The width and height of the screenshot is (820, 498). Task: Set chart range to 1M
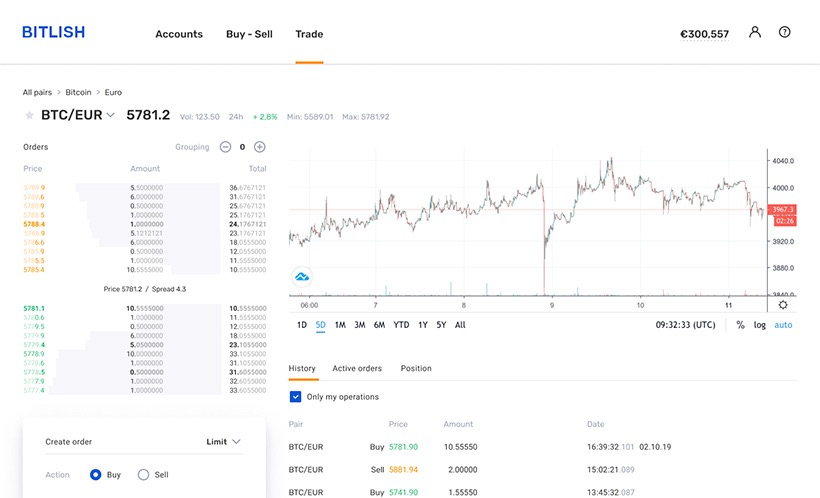(x=340, y=325)
